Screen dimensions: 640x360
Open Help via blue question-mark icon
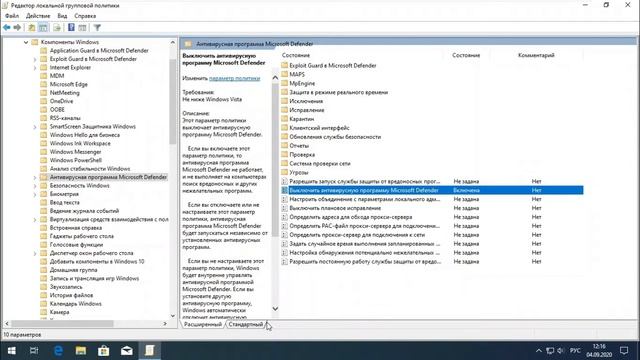tap(71, 27)
